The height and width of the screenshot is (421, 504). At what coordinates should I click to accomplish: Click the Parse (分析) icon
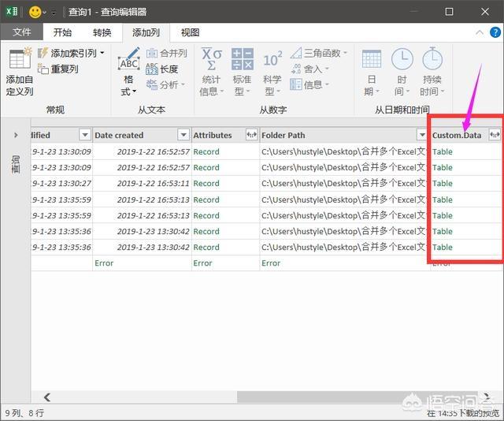click(152, 84)
